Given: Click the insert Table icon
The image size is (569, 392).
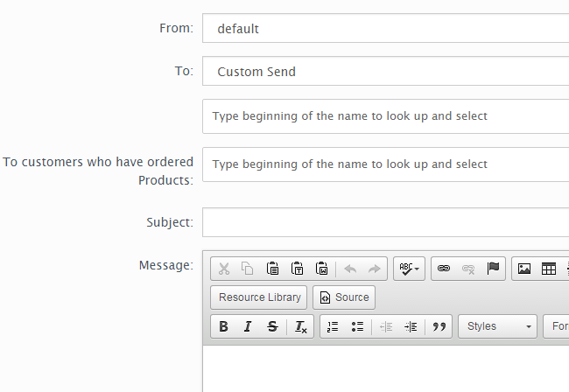Looking at the screenshot, I should pyautogui.click(x=549, y=269).
